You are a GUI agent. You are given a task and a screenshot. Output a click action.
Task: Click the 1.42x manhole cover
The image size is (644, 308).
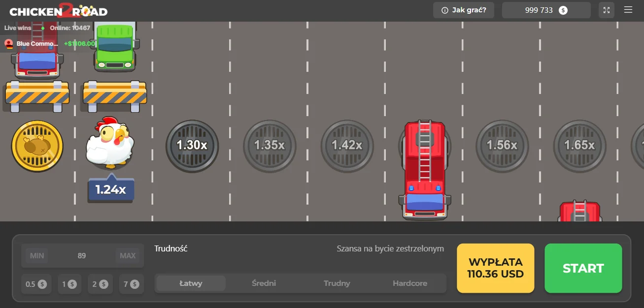[347, 146]
